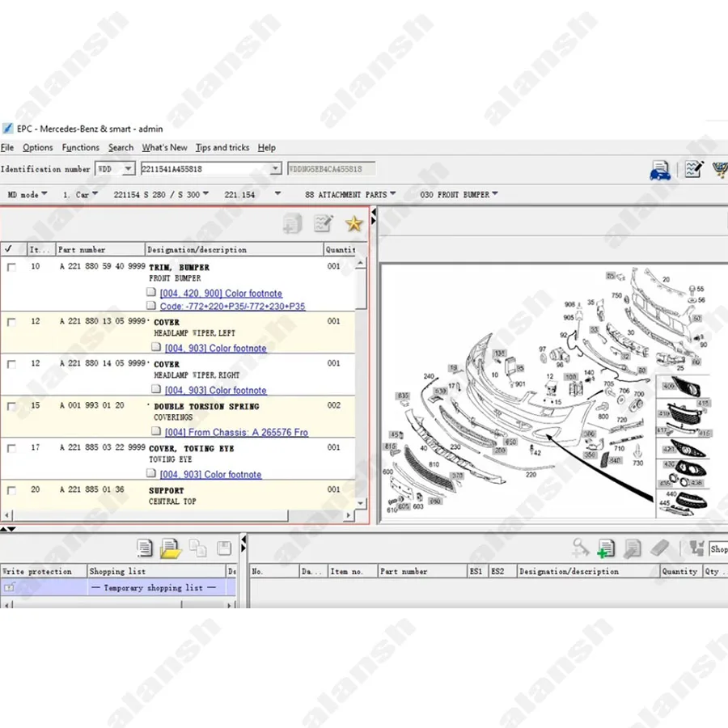Screen dimensions: 728x728
Task: Click the splitter arrows below the parts list
Action: coord(8,529)
